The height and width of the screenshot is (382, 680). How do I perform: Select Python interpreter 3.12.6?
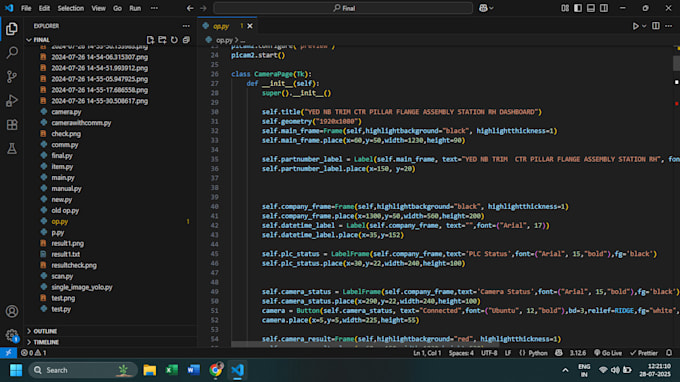(x=578, y=353)
